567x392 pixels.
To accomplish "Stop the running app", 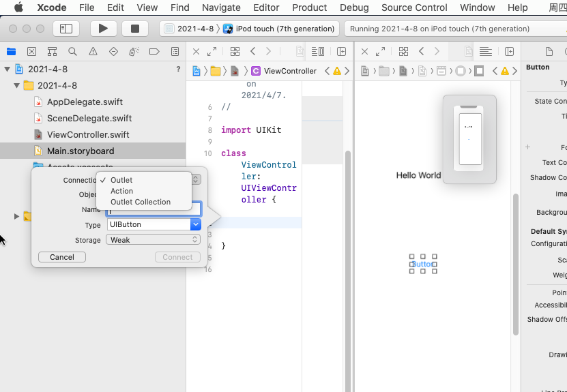I will (x=135, y=29).
